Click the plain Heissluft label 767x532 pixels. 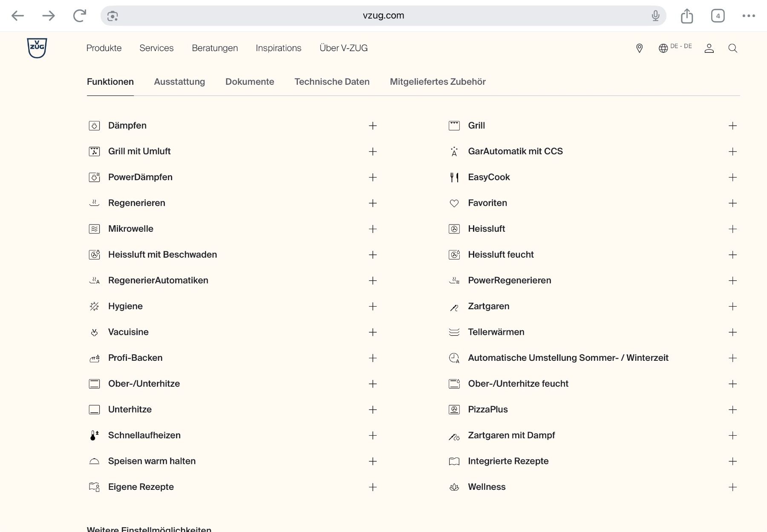487,229
